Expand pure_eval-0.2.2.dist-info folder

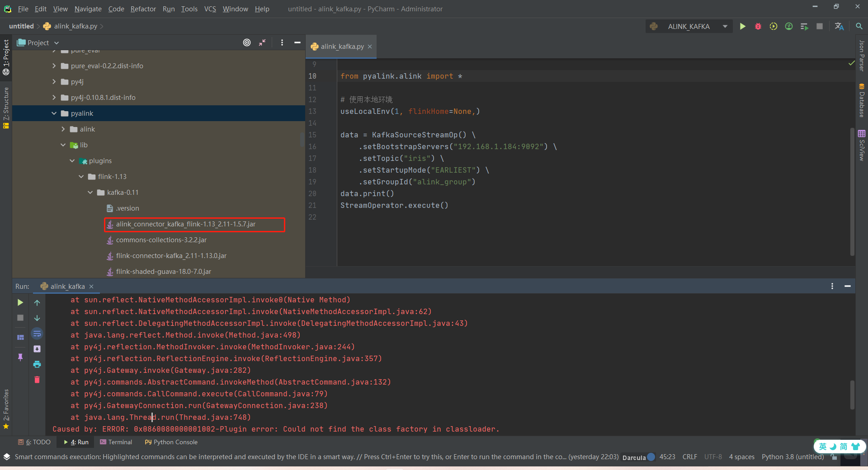[54, 66]
